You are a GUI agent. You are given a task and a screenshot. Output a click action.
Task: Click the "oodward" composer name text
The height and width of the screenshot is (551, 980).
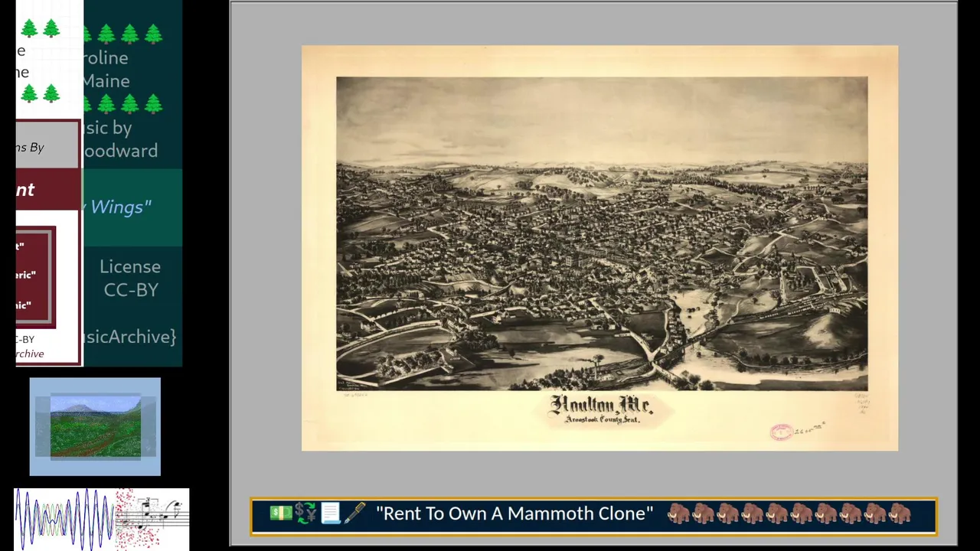click(120, 151)
